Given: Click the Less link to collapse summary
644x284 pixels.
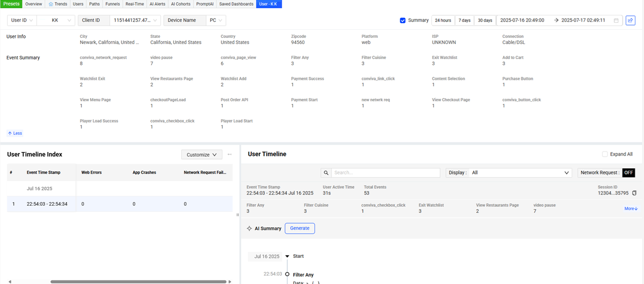Looking at the screenshot, I should click(15, 133).
